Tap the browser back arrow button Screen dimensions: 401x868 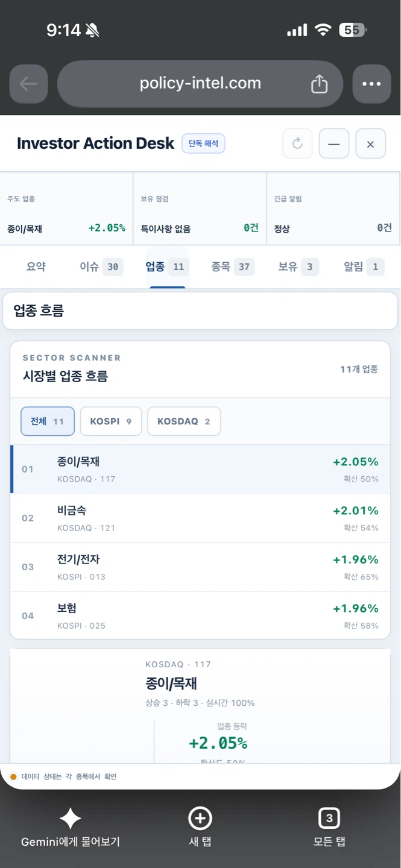coord(28,84)
